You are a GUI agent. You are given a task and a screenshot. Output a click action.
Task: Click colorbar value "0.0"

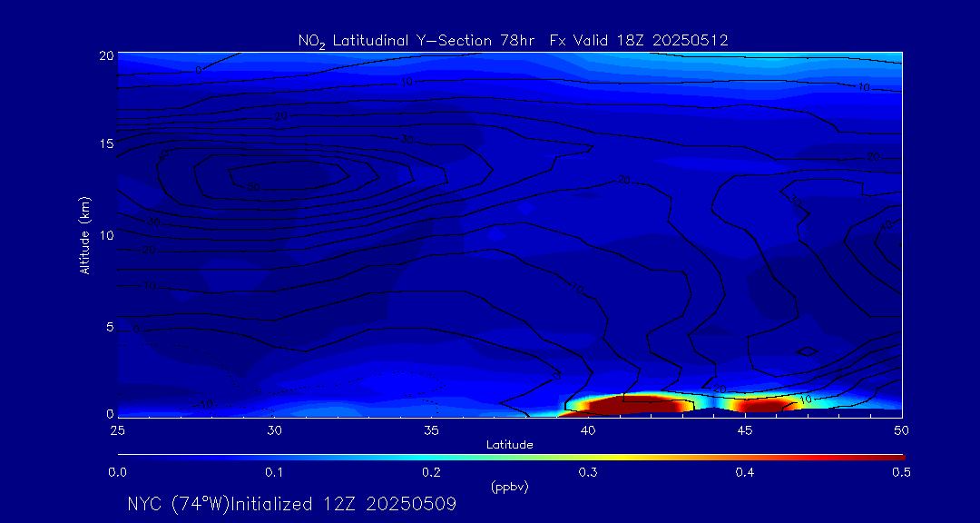(x=117, y=473)
